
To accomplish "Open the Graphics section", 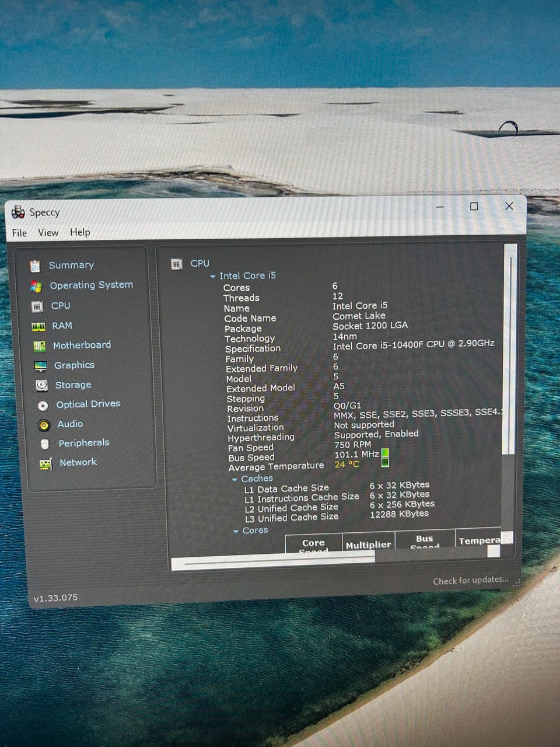I will [x=74, y=365].
